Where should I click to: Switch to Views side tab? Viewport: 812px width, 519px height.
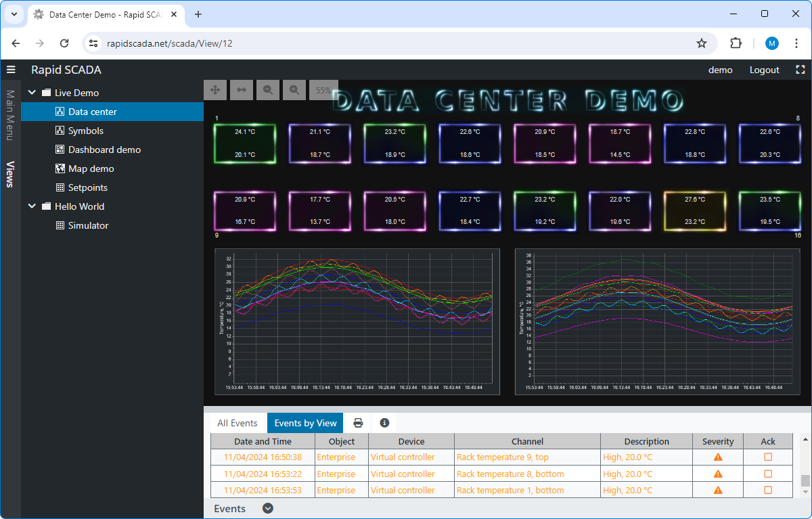pos(10,174)
